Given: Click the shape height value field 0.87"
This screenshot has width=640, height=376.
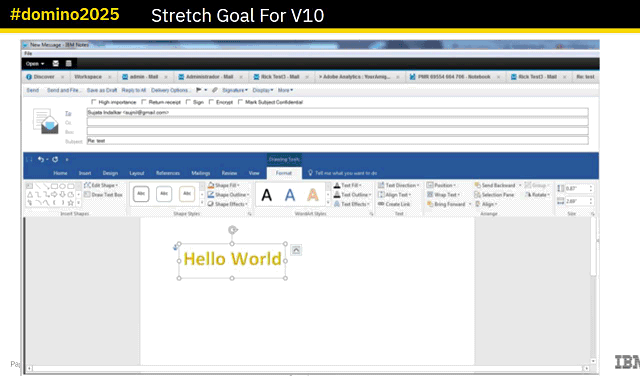Looking at the screenshot, I should coord(576,189).
